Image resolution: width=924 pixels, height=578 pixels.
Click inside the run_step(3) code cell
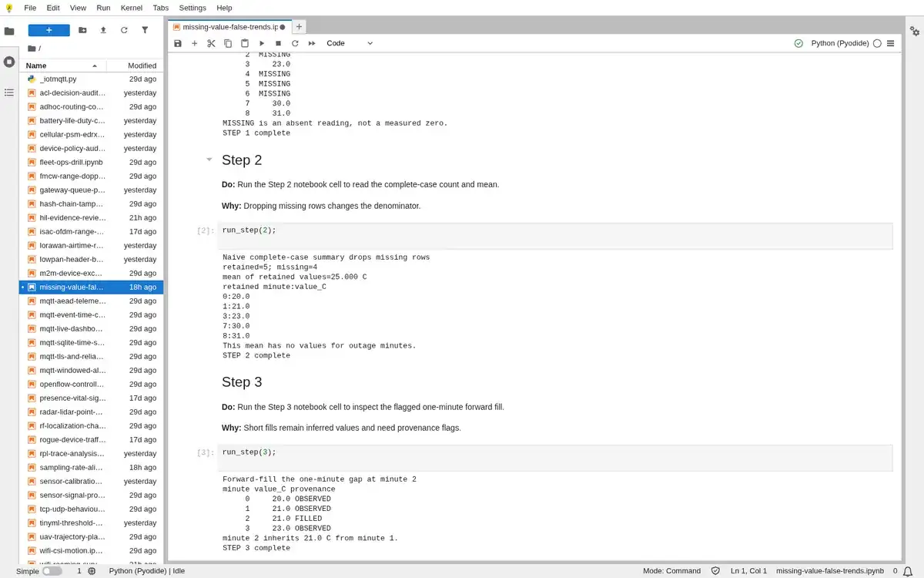pyautogui.click(x=554, y=458)
